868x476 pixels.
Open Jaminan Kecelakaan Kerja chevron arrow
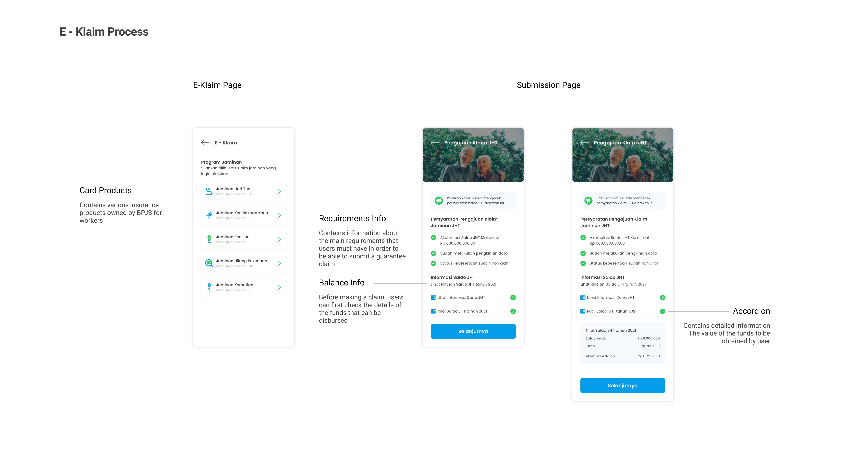click(279, 215)
